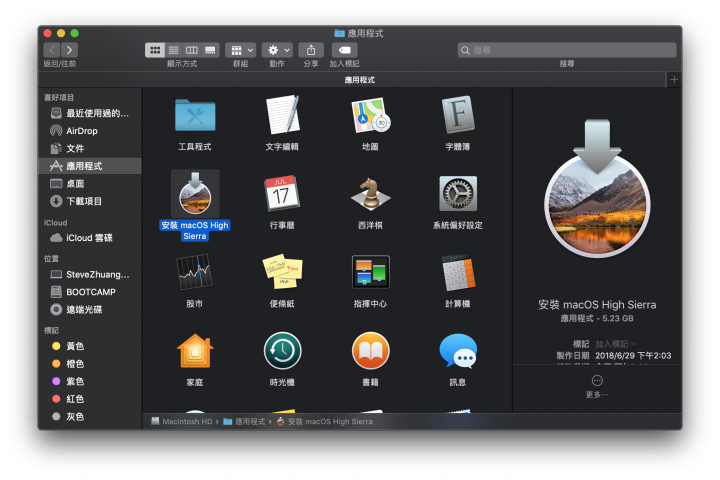Filter by the 灰色 gray tag
The width and height of the screenshot is (720, 480).
(x=90, y=417)
